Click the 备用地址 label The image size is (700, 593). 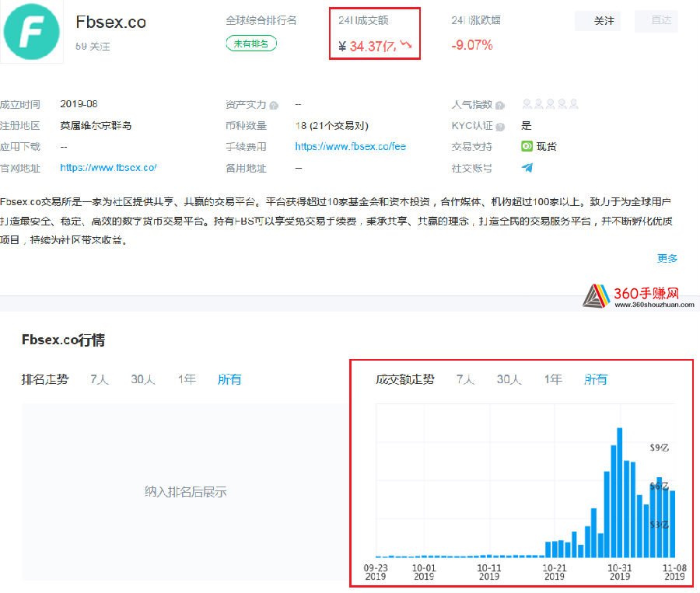point(246,168)
